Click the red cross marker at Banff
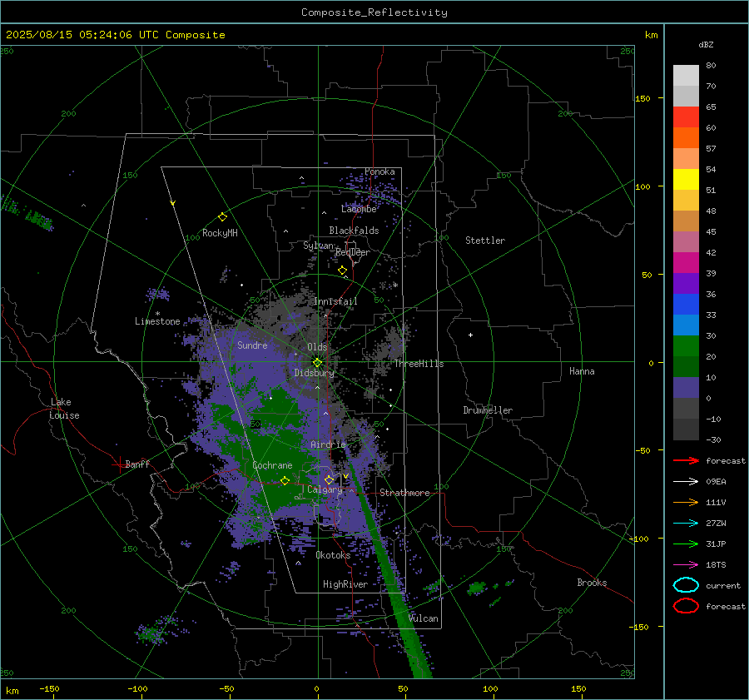 coord(119,464)
